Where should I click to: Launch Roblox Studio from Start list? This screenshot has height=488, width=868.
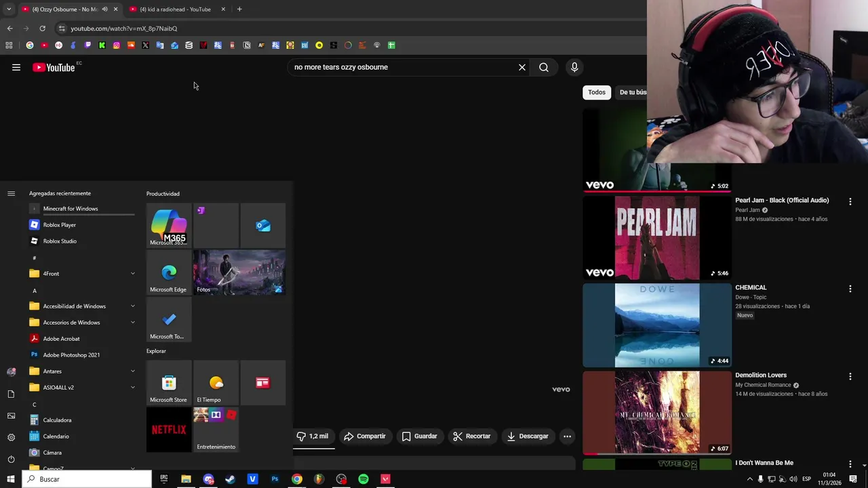point(82,241)
